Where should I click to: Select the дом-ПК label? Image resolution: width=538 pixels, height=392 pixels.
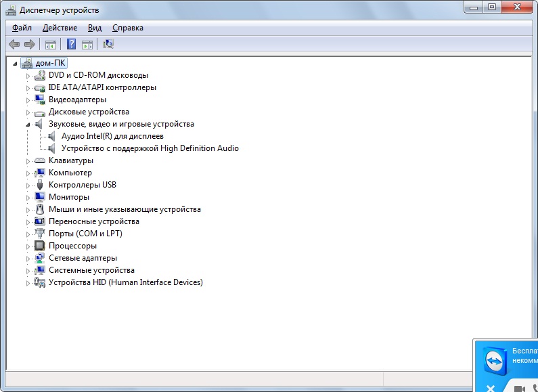pyautogui.click(x=50, y=63)
